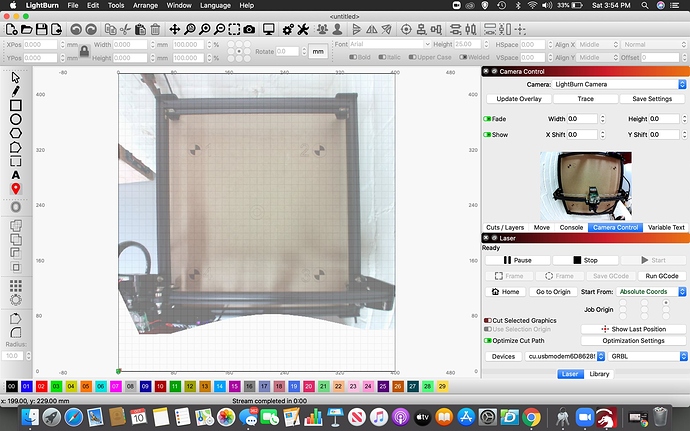Click the Circular Array gear-ring tool
690x431 pixels.
tap(15, 300)
